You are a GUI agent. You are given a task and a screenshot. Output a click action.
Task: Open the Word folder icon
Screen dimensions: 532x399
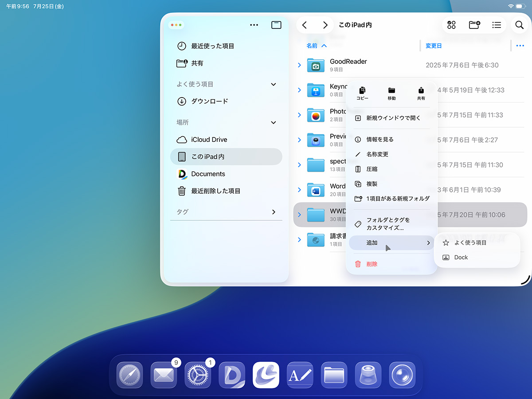pyautogui.click(x=316, y=190)
